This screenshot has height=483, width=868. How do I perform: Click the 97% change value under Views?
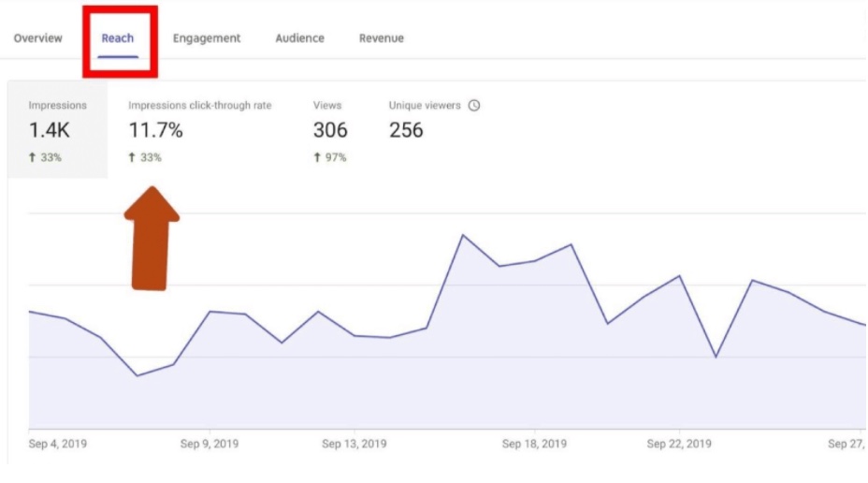(x=336, y=157)
